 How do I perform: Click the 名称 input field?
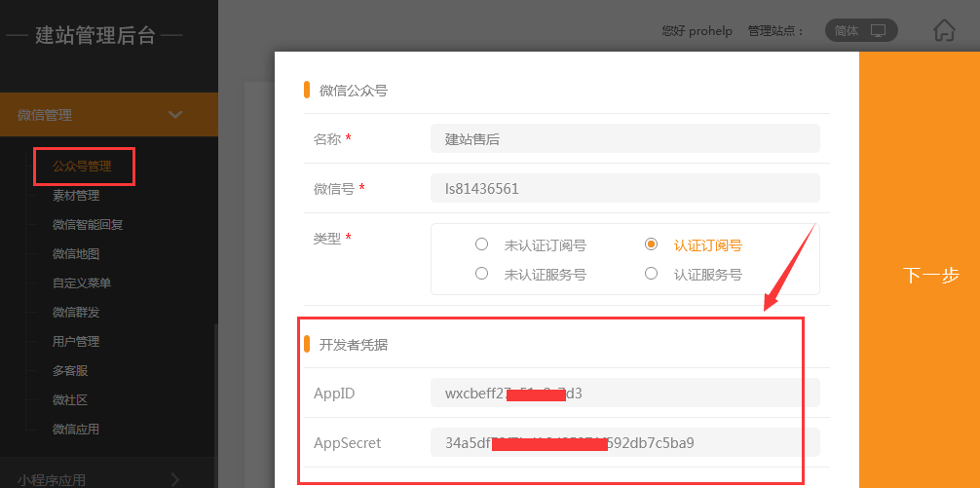point(624,138)
